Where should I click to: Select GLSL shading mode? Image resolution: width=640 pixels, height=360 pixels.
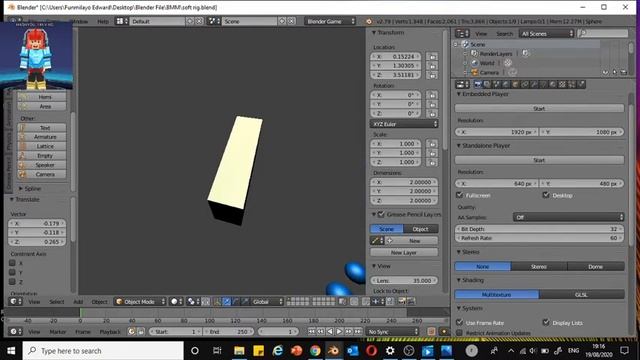(x=582, y=294)
